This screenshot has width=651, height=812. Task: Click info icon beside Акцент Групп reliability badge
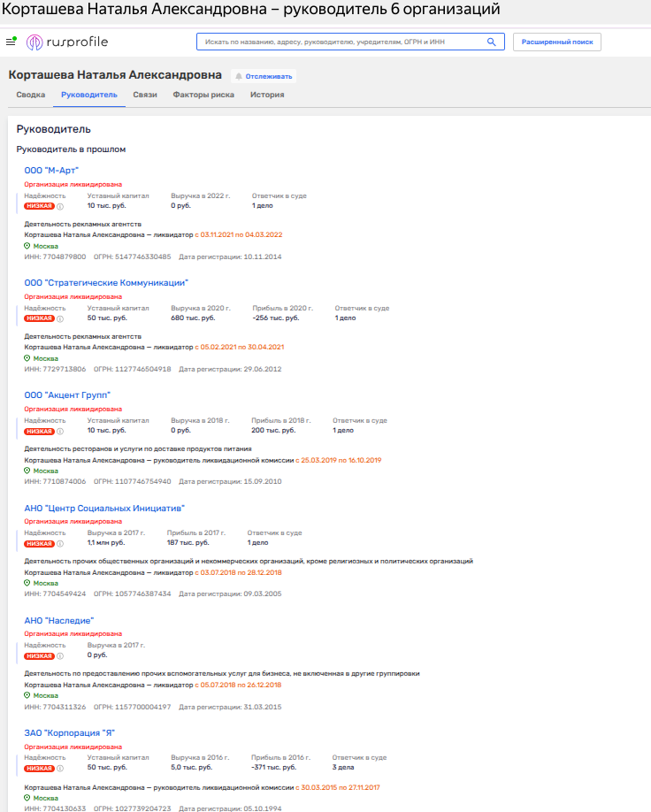pyautogui.click(x=60, y=432)
